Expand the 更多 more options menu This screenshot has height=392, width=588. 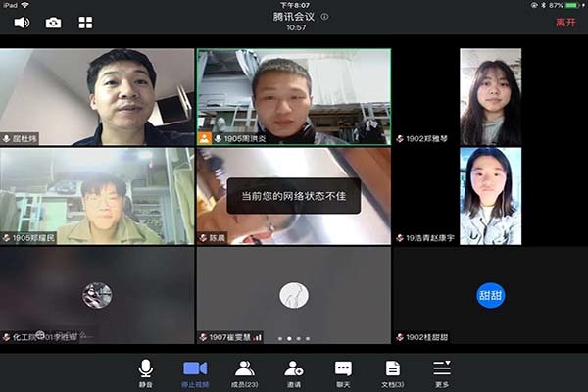tap(442, 371)
